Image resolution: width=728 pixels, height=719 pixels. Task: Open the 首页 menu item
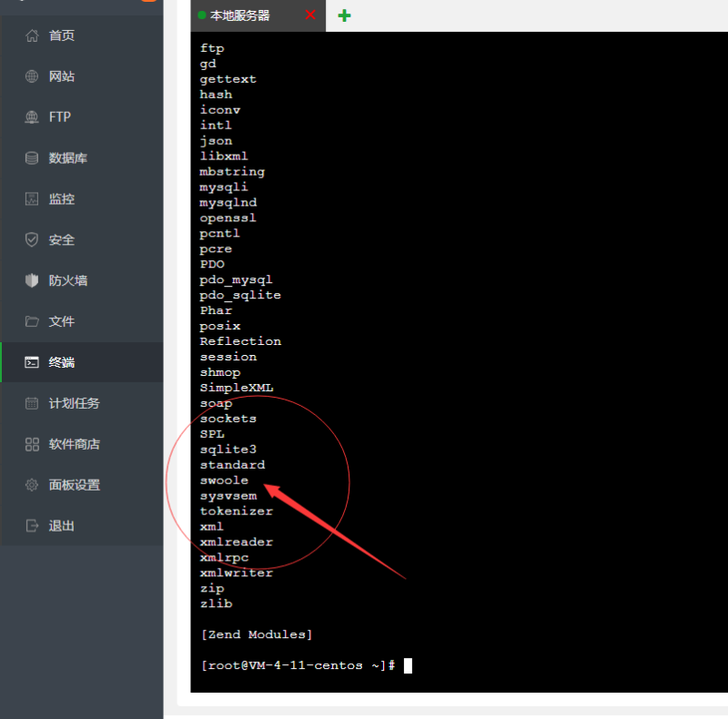pos(82,35)
